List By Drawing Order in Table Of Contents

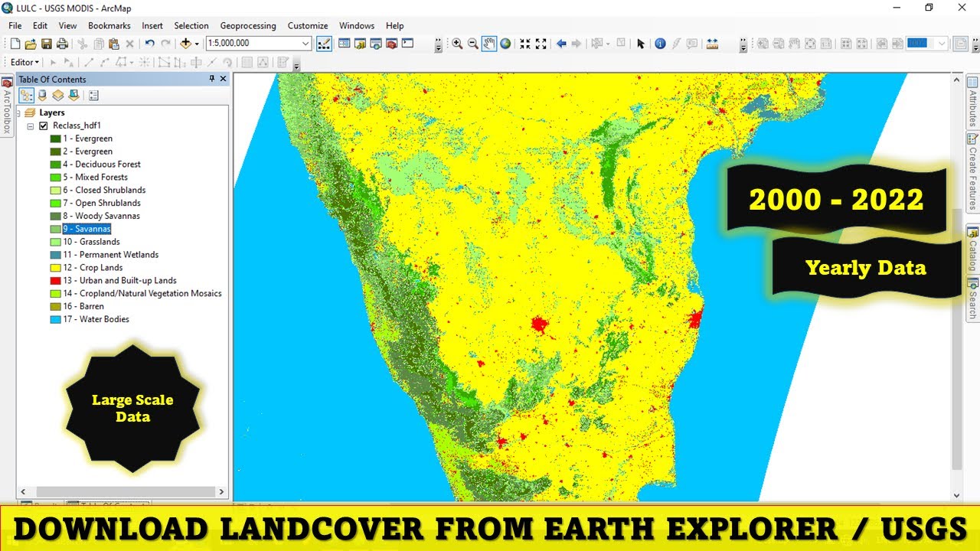pos(27,96)
